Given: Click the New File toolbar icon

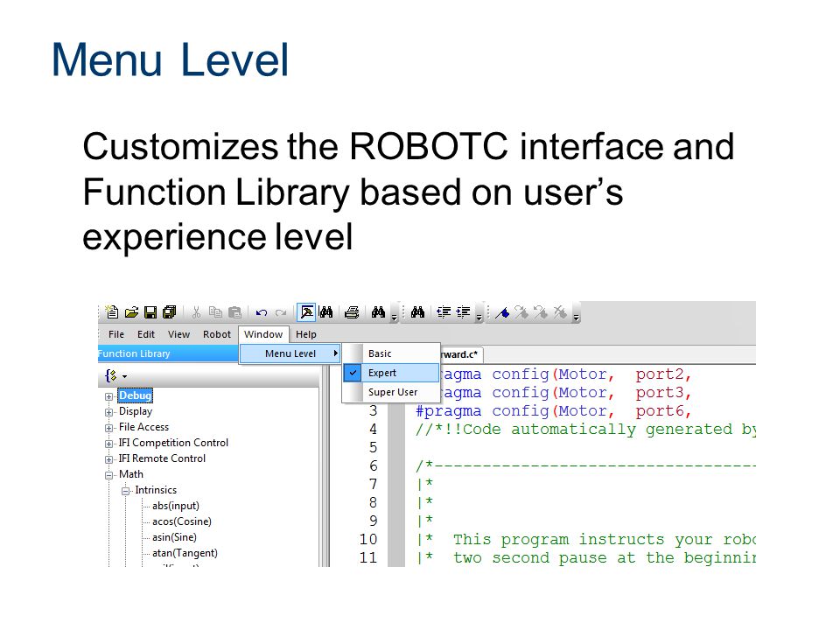Looking at the screenshot, I should [x=112, y=311].
